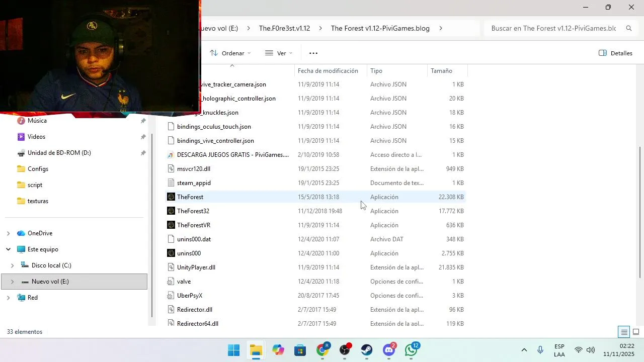
Task: Navigate to The.F0re3st.v1.12 breadcrumb
Action: [284, 28]
